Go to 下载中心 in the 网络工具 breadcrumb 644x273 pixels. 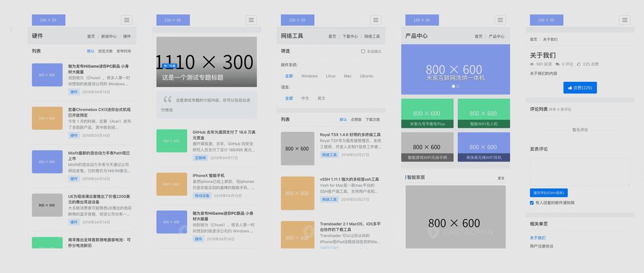[350, 37]
